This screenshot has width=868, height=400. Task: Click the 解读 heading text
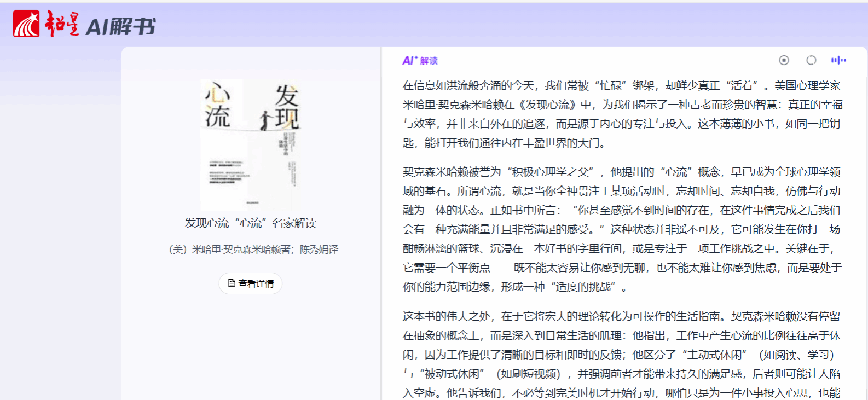click(x=429, y=61)
